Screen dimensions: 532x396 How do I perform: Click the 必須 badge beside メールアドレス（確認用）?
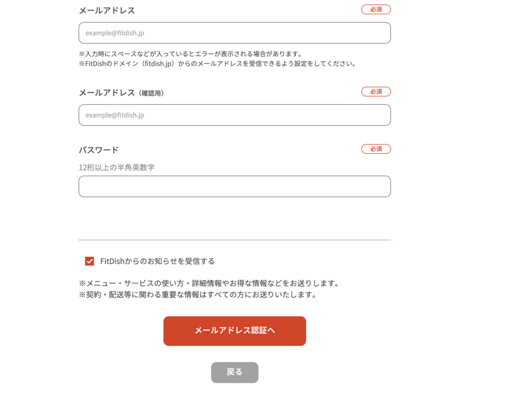tap(376, 91)
